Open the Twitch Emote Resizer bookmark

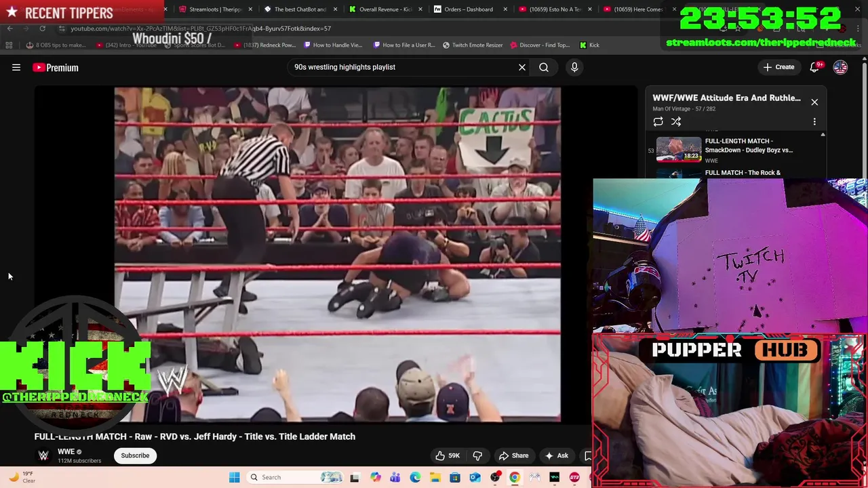(473, 45)
